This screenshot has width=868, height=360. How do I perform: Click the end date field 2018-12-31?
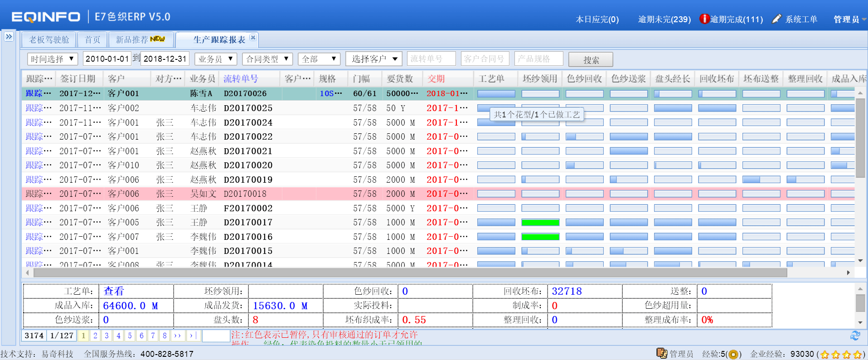165,59
